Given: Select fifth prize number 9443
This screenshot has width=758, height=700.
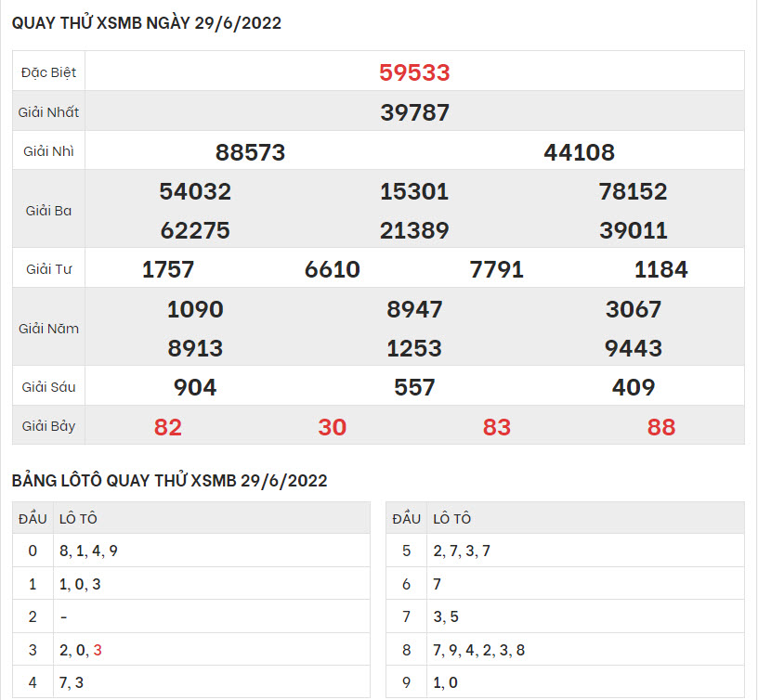Looking at the screenshot, I should click(634, 348).
